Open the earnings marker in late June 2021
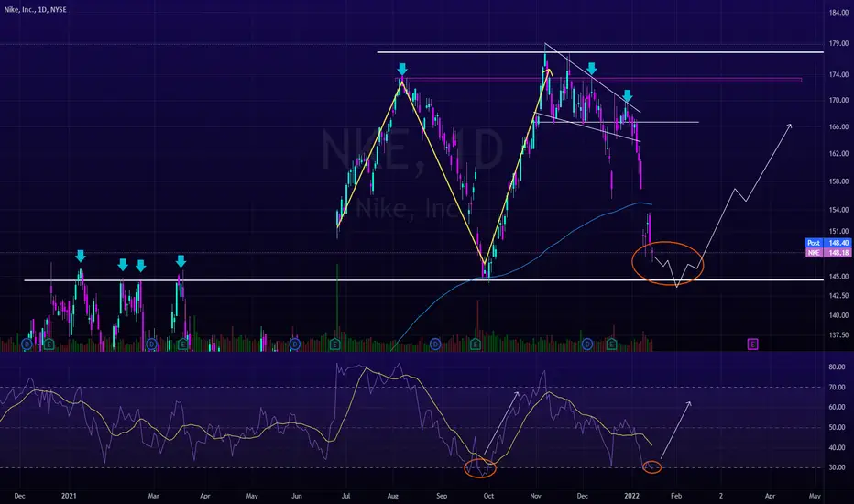The image size is (854, 504). pos(335,345)
